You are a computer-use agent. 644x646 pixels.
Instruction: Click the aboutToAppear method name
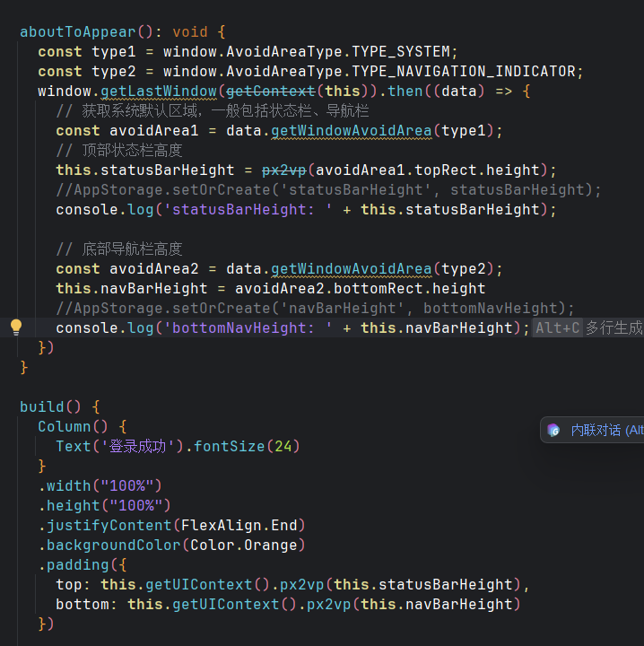(x=78, y=32)
